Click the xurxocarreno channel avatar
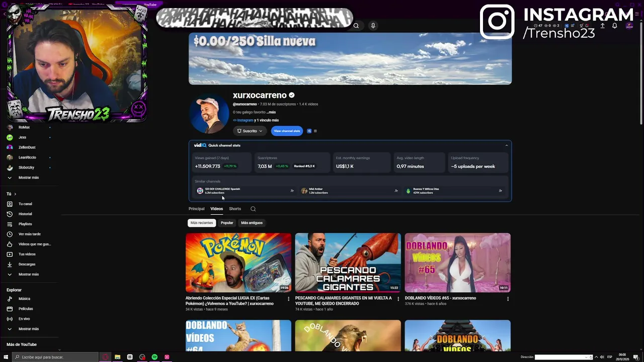 point(209,114)
